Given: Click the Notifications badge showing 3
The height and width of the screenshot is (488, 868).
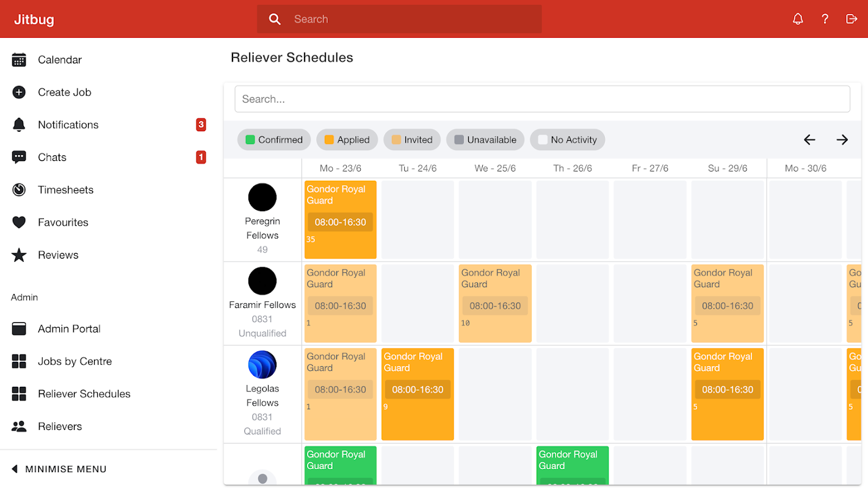Looking at the screenshot, I should 201,124.
